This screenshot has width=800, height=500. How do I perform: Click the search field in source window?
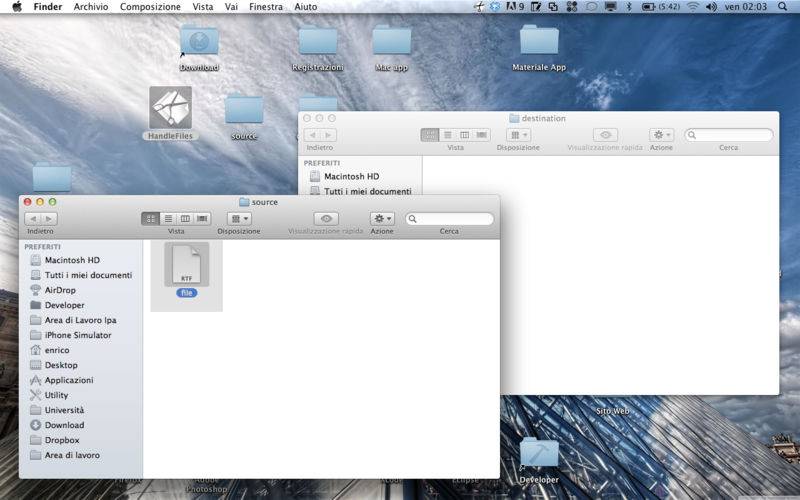tap(449, 219)
